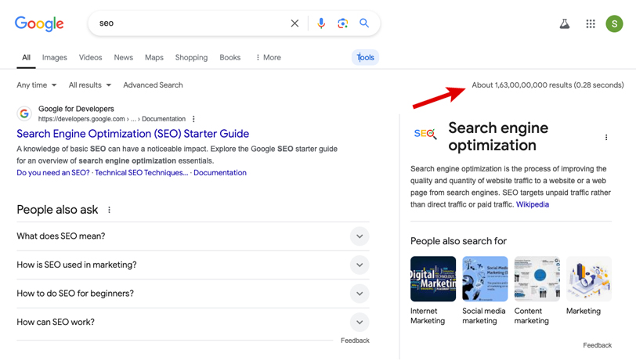Viewport: 636px width, 364px height.
Task: Open knowledge panel three-dot menu
Action: click(606, 138)
